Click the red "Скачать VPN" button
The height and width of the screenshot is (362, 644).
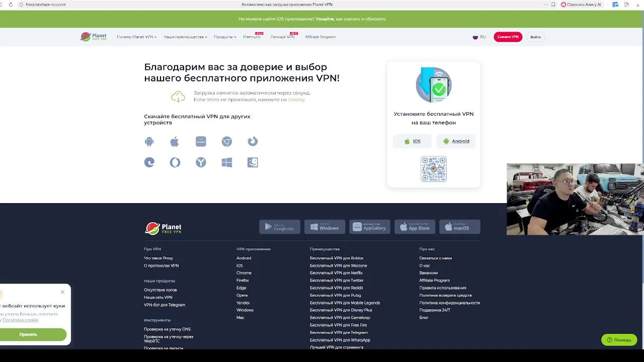[x=508, y=37]
